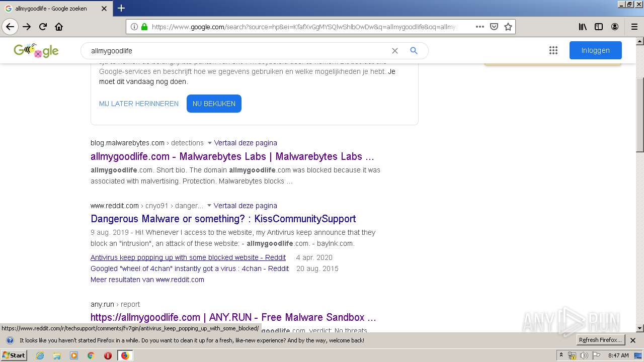
Task: Open Googled wheel of 4chan link
Action: [190, 268]
